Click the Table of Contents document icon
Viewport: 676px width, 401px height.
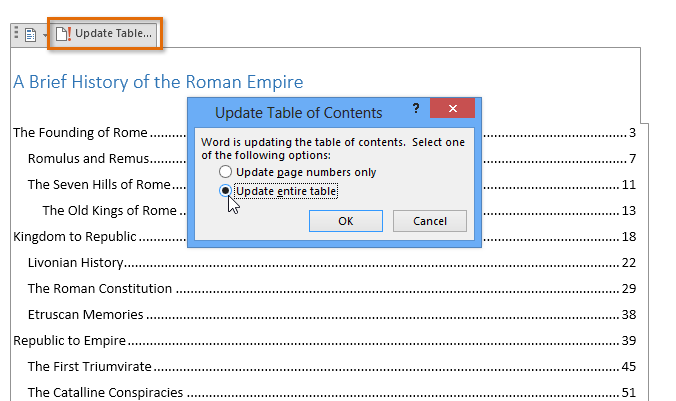coord(30,34)
